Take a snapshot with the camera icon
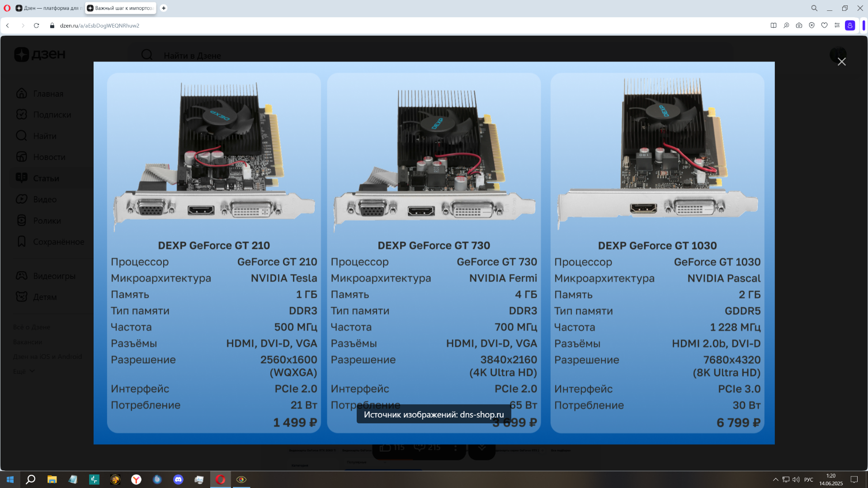Viewport: 868px width, 488px height. point(799,26)
